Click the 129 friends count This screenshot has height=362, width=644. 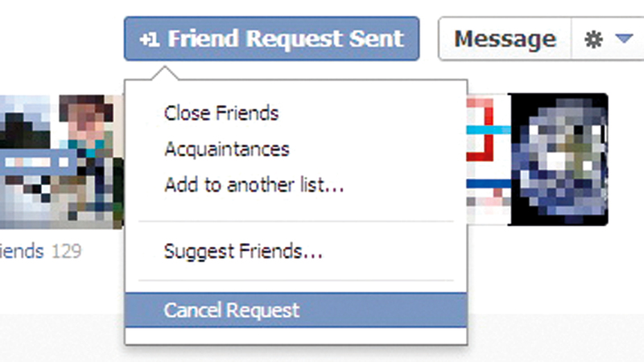66,252
